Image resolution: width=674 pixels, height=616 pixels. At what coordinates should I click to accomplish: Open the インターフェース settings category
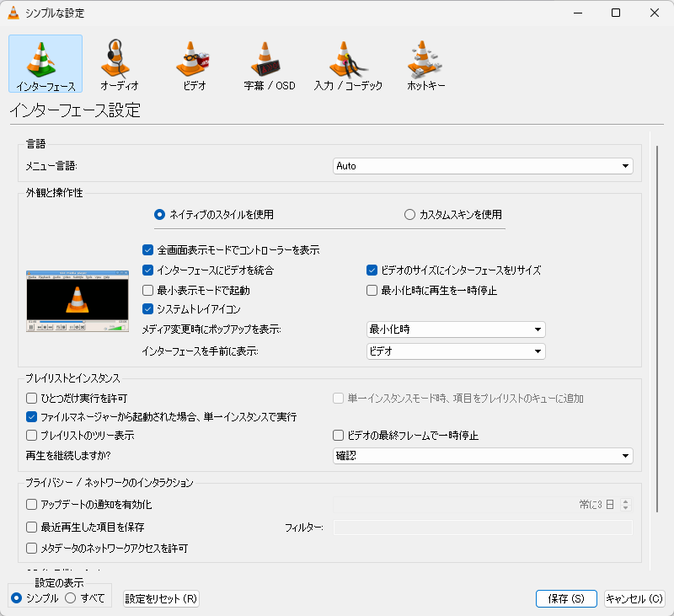[x=45, y=63]
